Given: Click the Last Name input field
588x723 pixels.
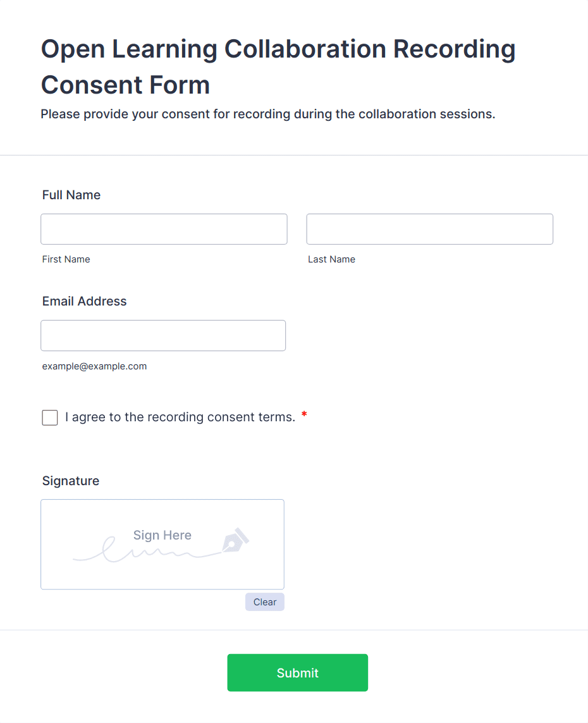Looking at the screenshot, I should point(429,229).
